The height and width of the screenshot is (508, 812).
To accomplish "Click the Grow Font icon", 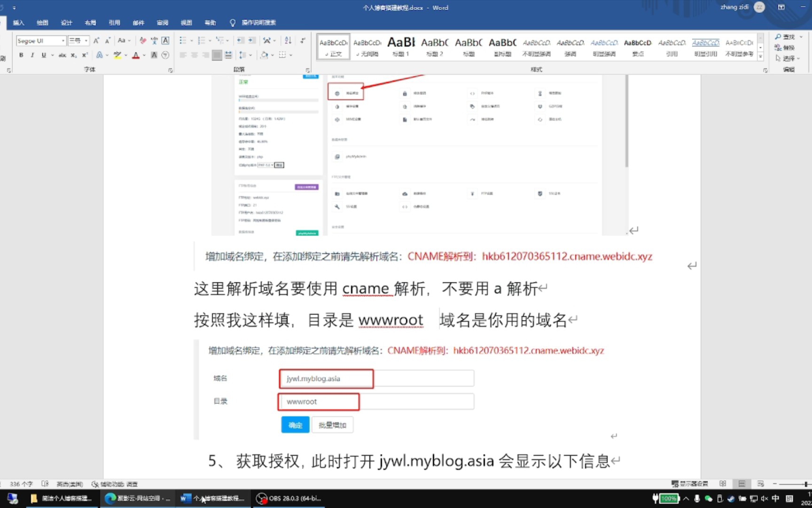I will click(96, 40).
